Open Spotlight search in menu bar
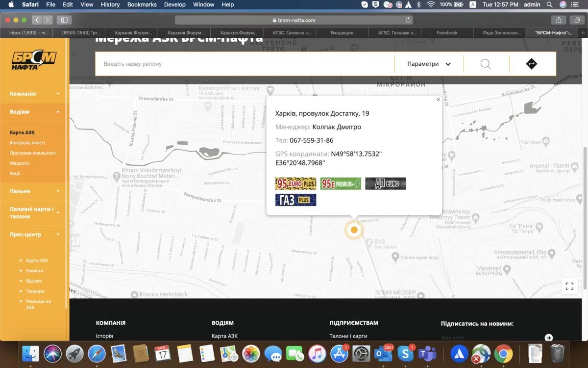 click(x=550, y=4)
